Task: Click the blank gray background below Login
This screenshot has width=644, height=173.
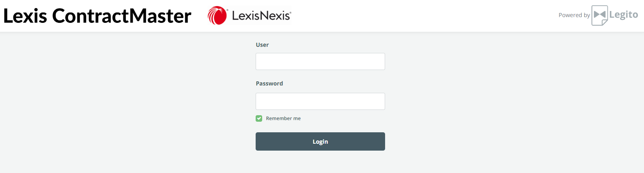Action: 320,163
